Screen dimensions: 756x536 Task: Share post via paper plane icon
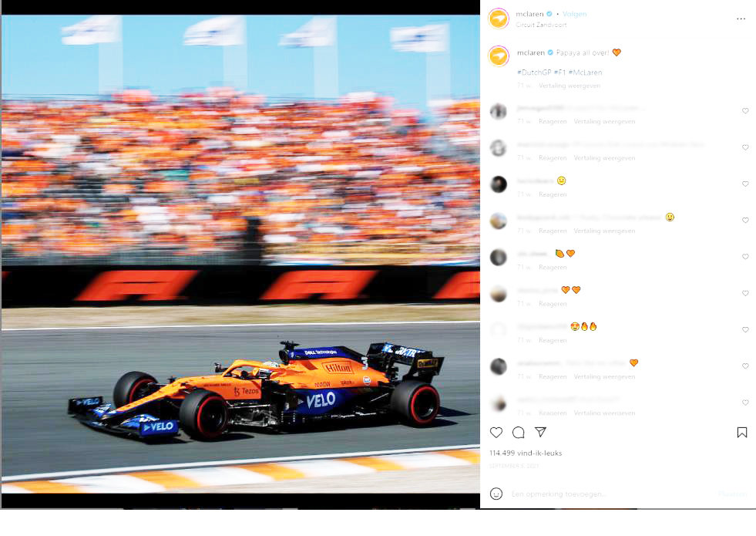(x=540, y=432)
